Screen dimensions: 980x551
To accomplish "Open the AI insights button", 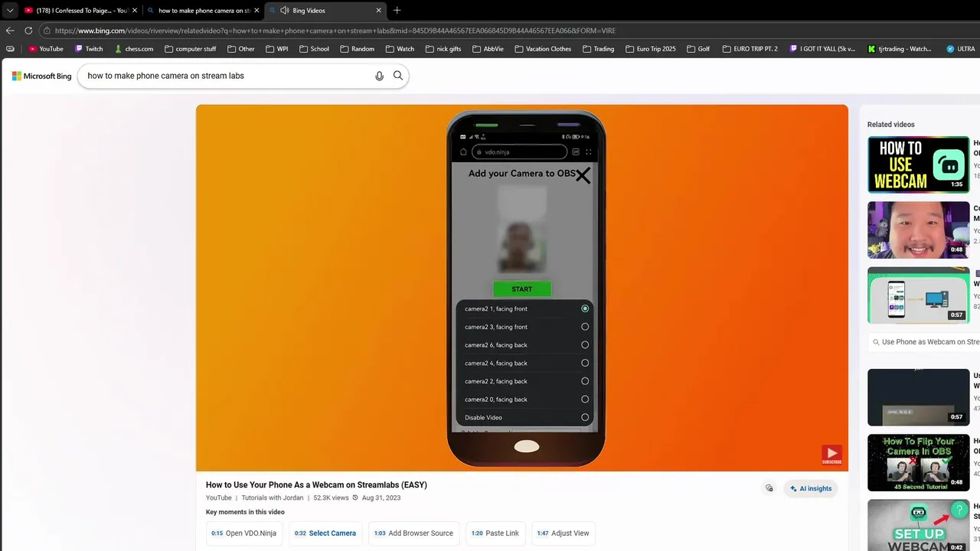I will (x=811, y=488).
